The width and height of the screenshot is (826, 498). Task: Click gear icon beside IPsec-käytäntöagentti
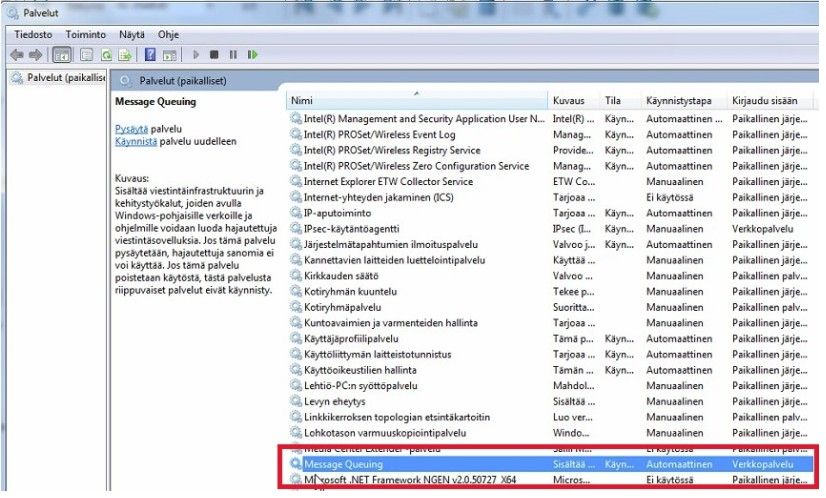tap(296, 229)
